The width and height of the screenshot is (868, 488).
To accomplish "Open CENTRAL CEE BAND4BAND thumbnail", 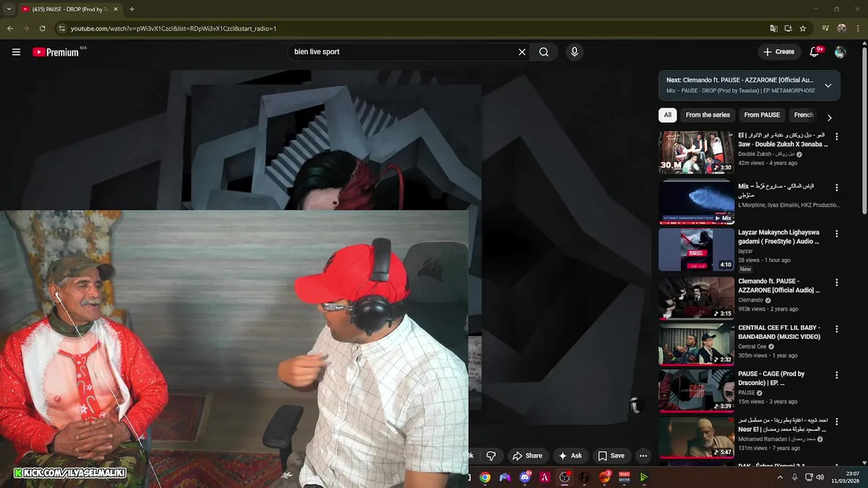I will [x=696, y=344].
